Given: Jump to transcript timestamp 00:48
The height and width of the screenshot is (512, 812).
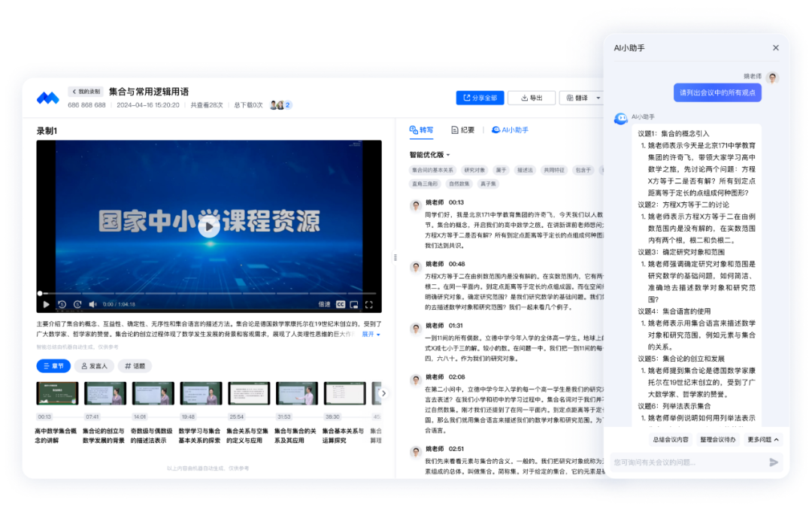Looking at the screenshot, I should (457, 264).
